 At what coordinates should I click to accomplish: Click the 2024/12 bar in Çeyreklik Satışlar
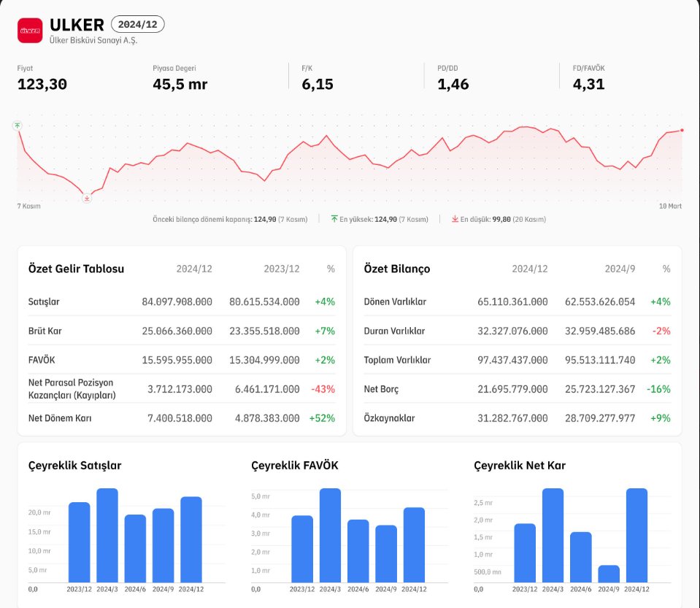tap(191, 539)
